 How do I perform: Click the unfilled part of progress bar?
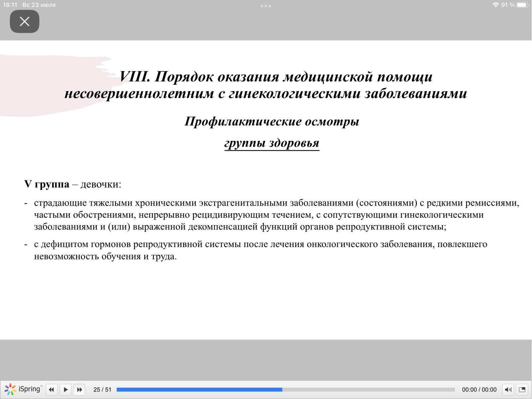tap(369, 390)
